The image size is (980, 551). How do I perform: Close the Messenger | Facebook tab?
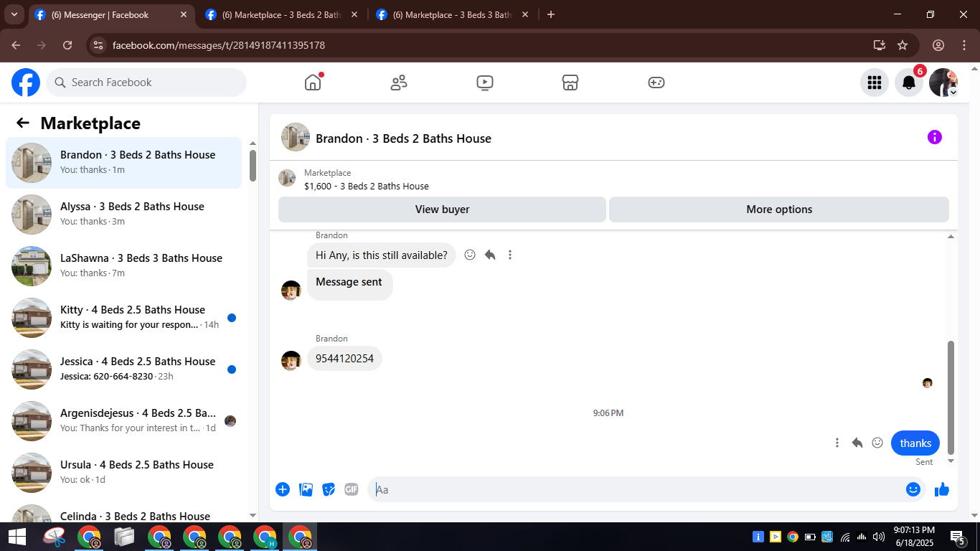coord(184,14)
